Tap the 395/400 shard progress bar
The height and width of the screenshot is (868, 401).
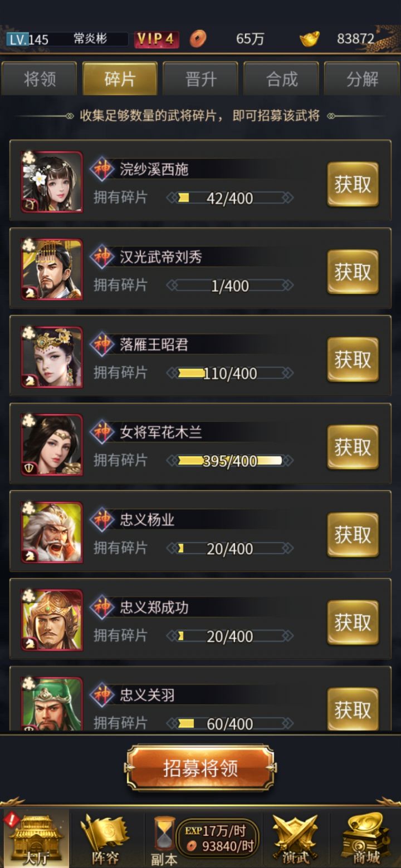tap(230, 461)
